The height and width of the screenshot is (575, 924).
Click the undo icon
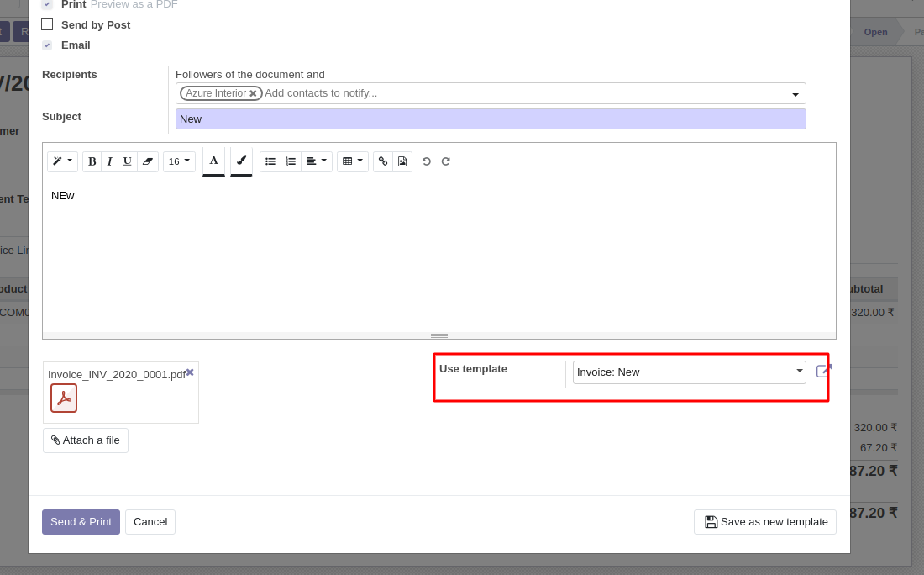[427, 161]
